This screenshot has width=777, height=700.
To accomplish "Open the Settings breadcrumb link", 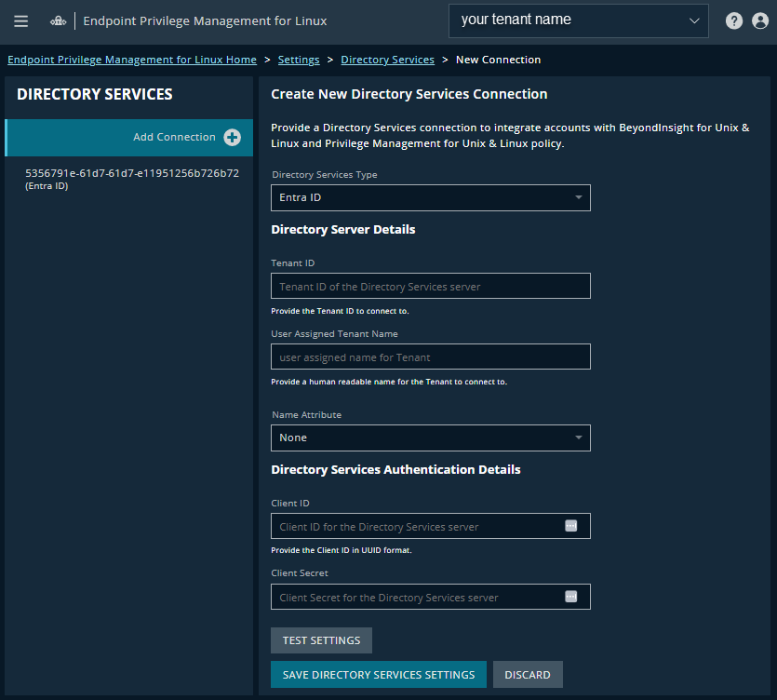I will (x=299, y=60).
